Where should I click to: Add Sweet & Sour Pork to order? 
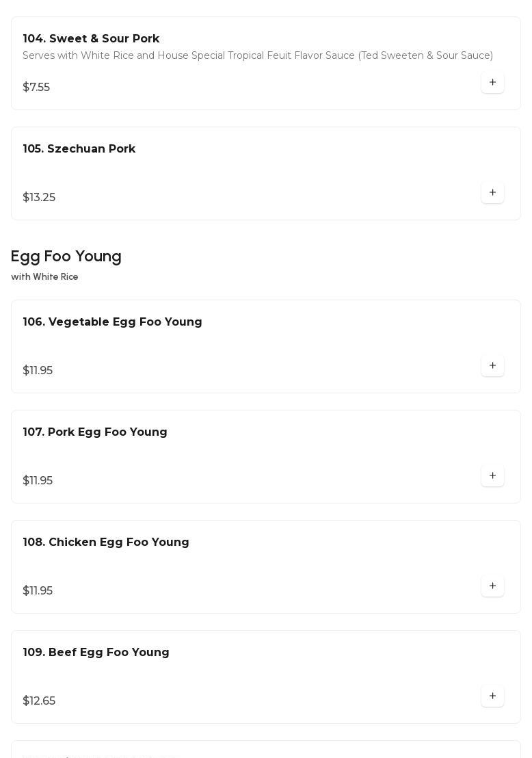492,83
